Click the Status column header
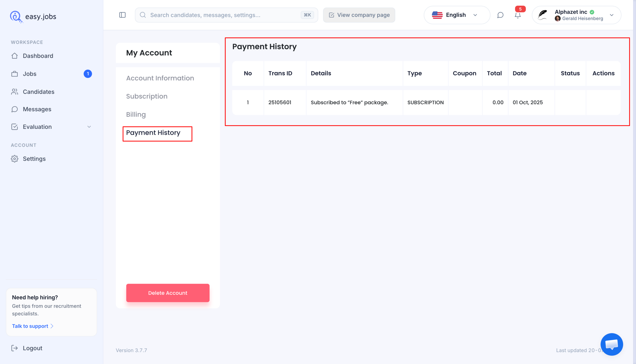636x364 pixels. pos(570,73)
